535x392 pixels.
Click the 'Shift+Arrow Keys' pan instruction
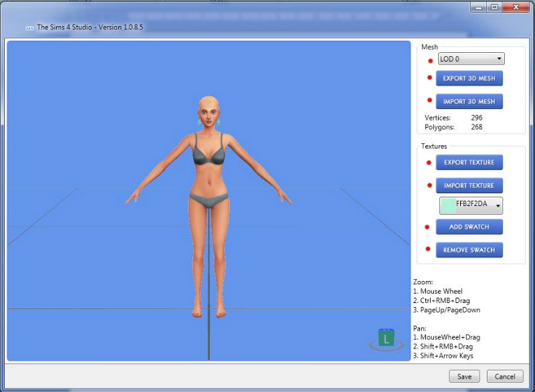447,355
